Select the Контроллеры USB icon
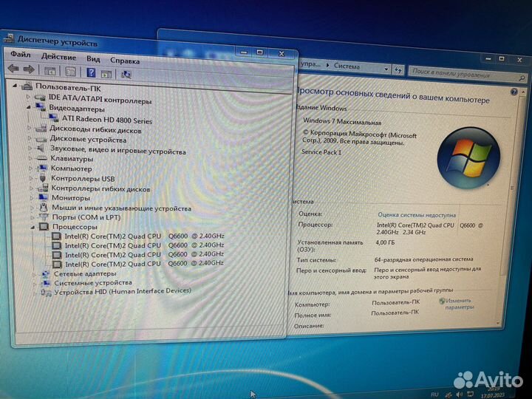 [x=42, y=178]
